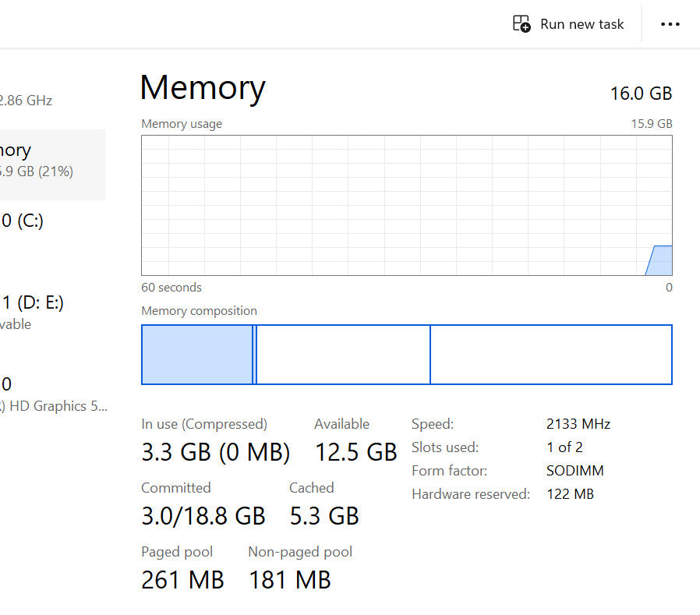Click the Committed 3.0/18.8 GB value
Viewport: 700px width, 615px height.
203,515
